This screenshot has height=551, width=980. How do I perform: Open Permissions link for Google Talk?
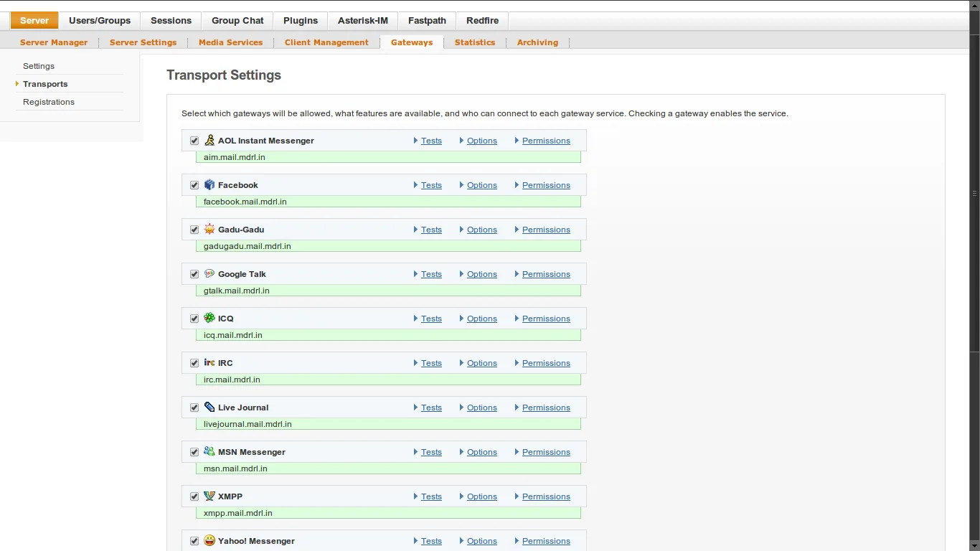(x=546, y=274)
